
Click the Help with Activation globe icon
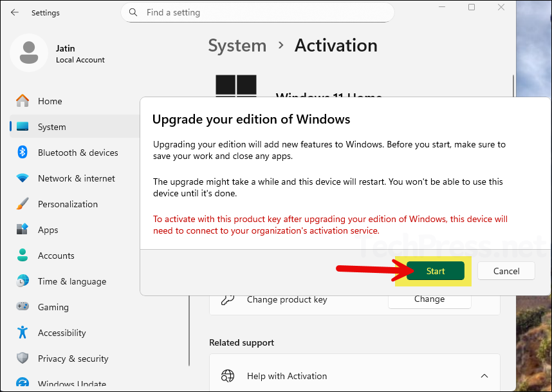(227, 376)
